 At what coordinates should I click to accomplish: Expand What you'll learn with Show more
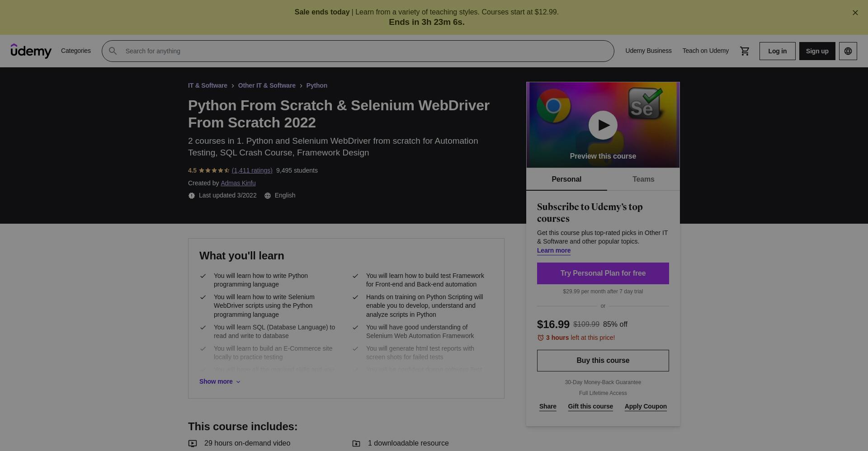pos(220,381)
